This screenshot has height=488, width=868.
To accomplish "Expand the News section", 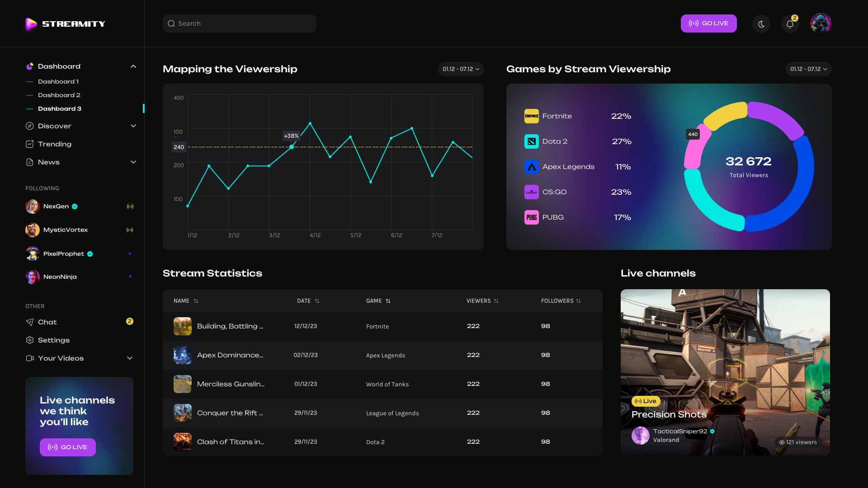I will click(133, 162).
